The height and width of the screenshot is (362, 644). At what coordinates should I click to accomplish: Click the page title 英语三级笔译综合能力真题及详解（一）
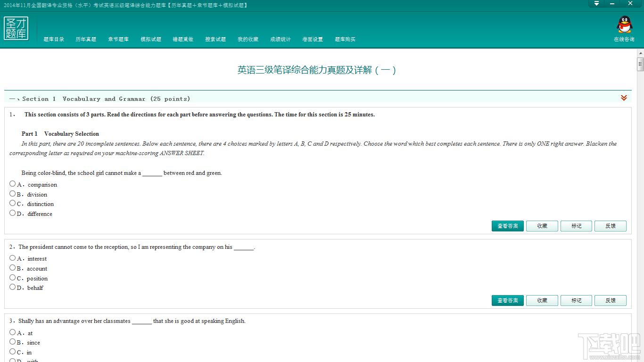click(x=317, y=70)
